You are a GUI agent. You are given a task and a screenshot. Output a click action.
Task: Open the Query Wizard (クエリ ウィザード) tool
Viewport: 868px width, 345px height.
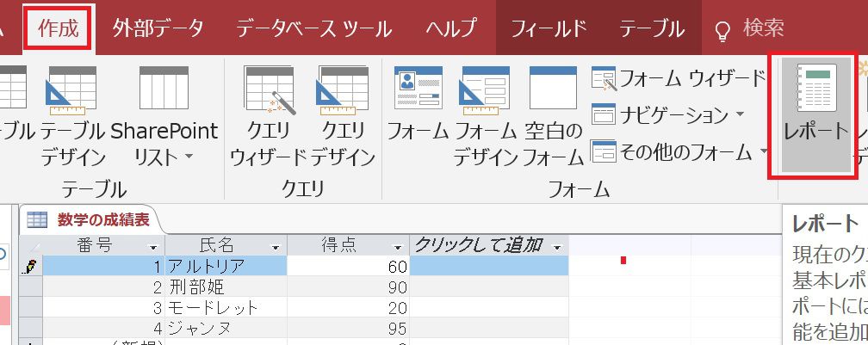click(x=268, y=115)
